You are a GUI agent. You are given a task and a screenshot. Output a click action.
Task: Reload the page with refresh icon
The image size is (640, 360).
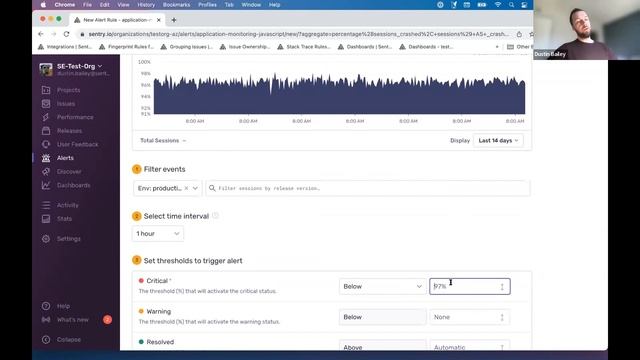67,34
